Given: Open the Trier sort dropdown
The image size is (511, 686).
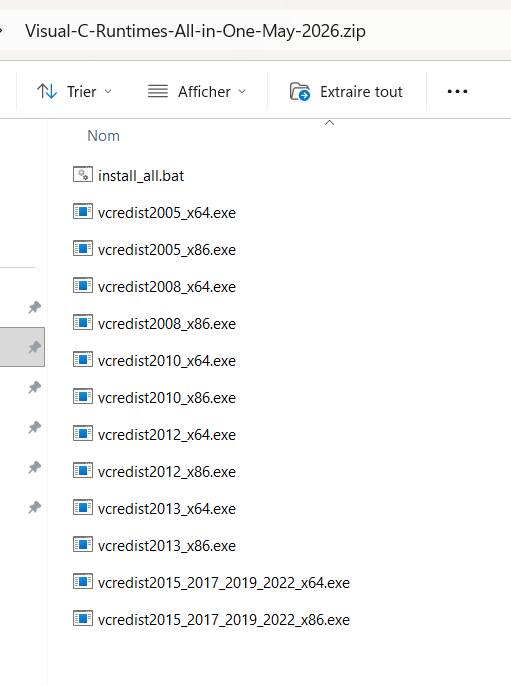Looking at the screenshot, I should pos(74,91).
